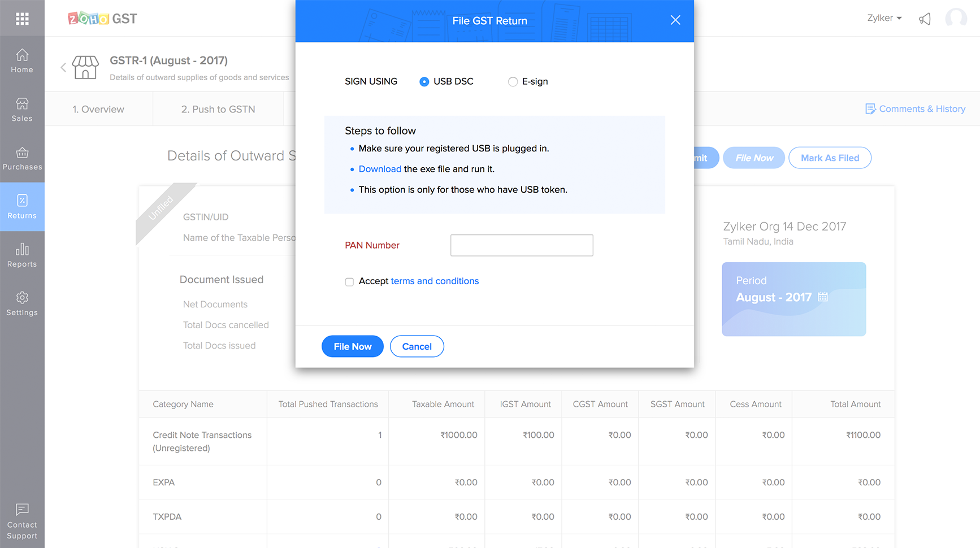Viewport: 980px width, 548px height.
Task: Open the Purchases module
Action: click(22, 158)
